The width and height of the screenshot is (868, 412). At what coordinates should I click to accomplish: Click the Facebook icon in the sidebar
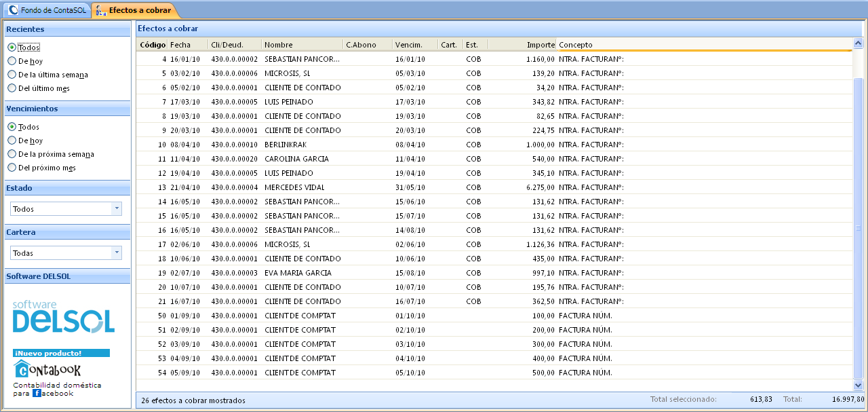click(x=37, y=393)
